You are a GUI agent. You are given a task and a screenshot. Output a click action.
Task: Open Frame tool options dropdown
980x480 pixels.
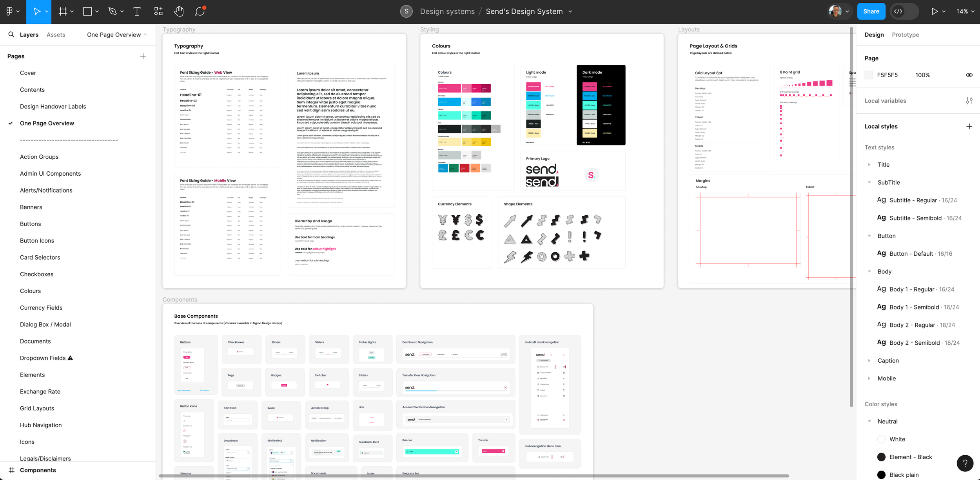[72, 11]
